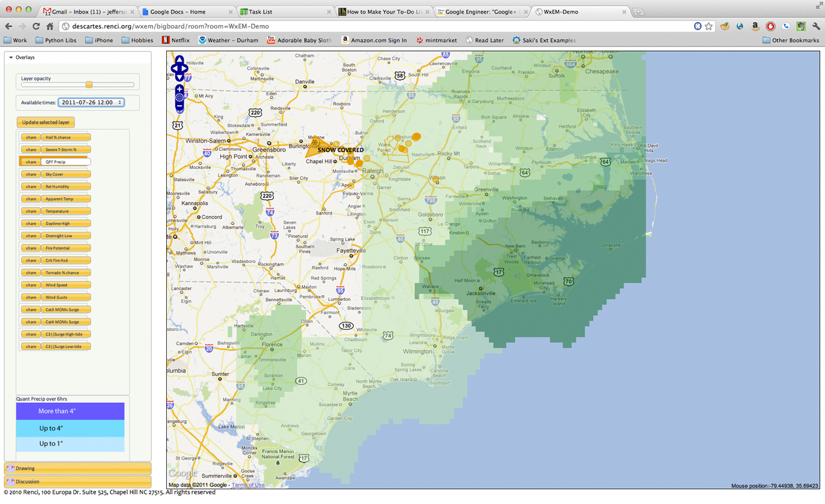Click the Amazon extension icon
825x504 pixels.
755,26
